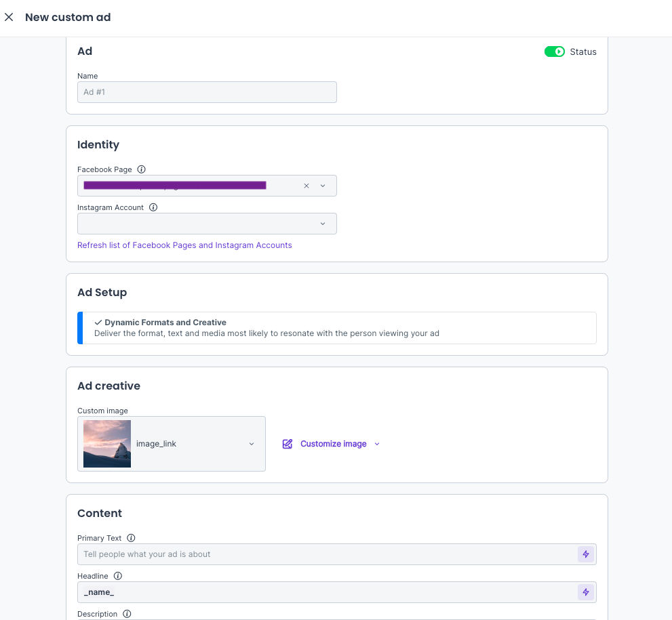
Task: Open info tooltip next to Headline
Action: (x=118, y=576)
